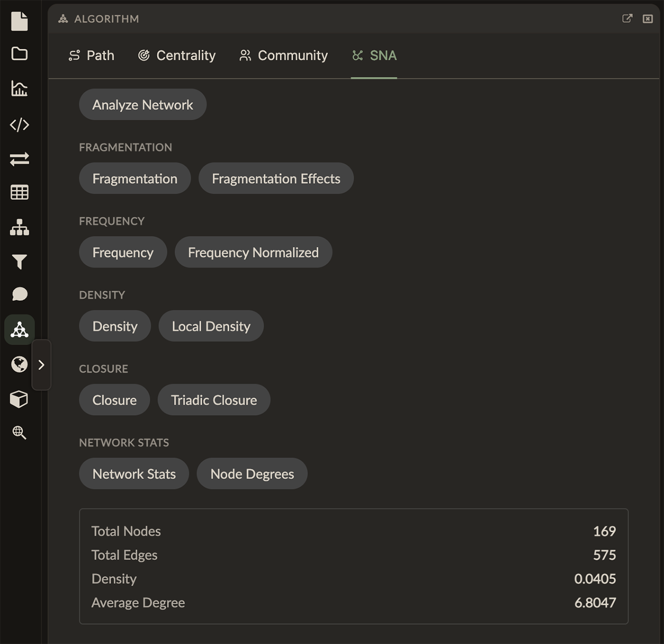Viewport: 664px width, 644px height.
Task: Expand the sidebar with chevron arrow
Action: pyautogui.click(x=41, y=365)
